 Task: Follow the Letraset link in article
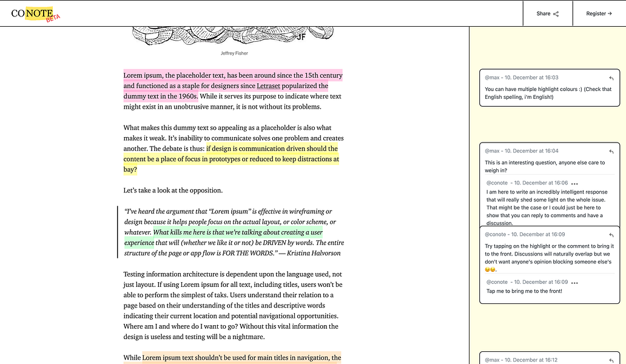(x=268, y=86)
